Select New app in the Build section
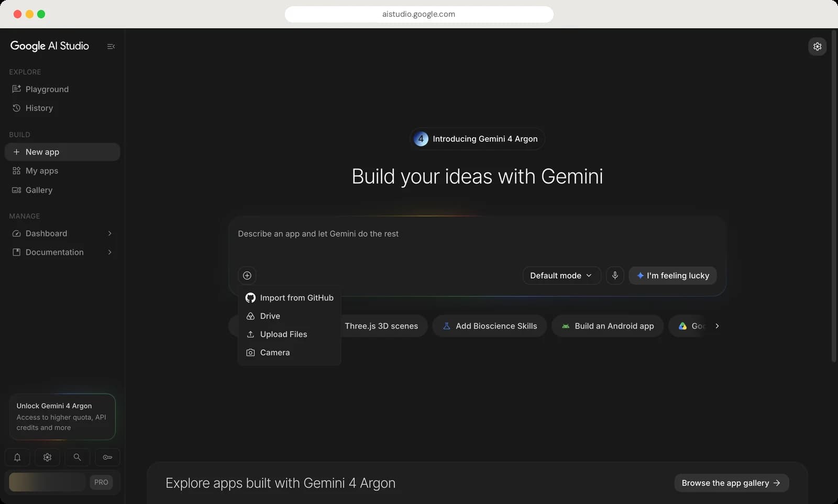The width and height of the screenshot is (838, 504). click(62, 152)
